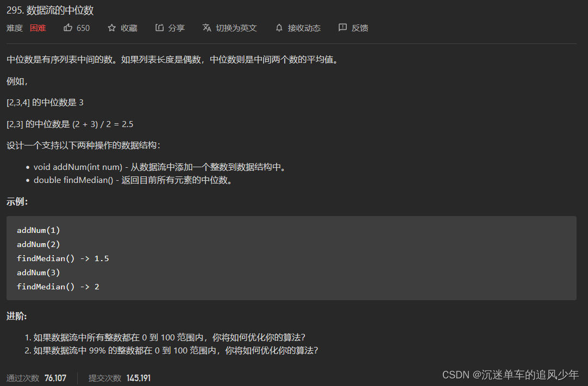Image resolution: width=588 pixels, height=386 pixels.
Task: Click the star collection icon
Action: (110, 28)
